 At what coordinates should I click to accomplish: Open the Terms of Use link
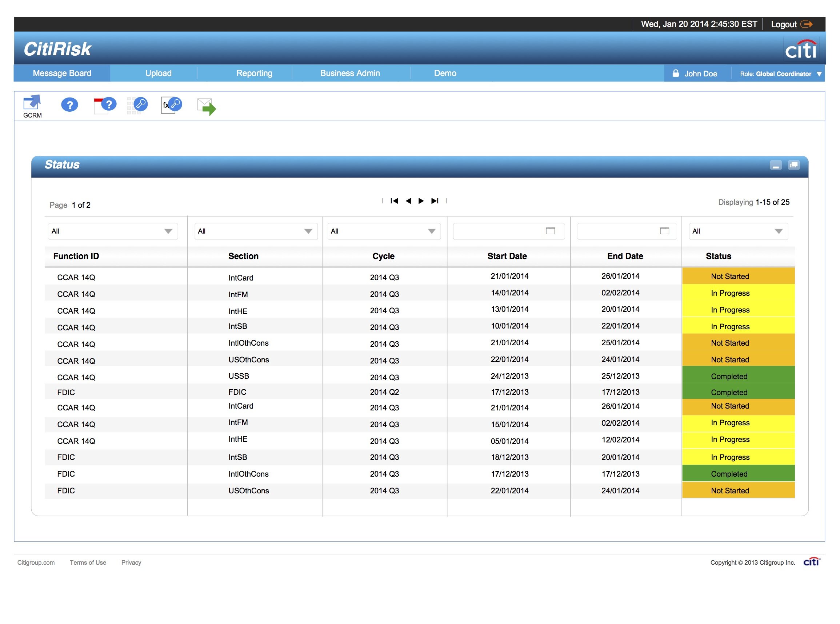tap(88, 563)
